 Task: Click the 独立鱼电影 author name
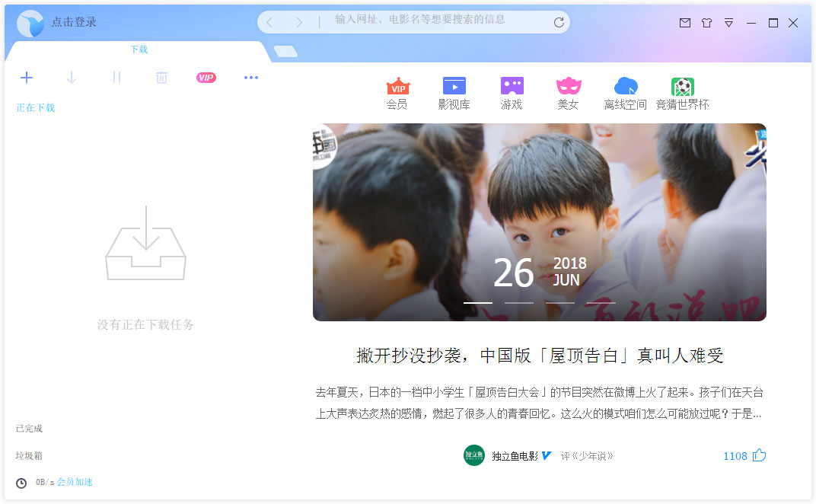tap(515, 456)
